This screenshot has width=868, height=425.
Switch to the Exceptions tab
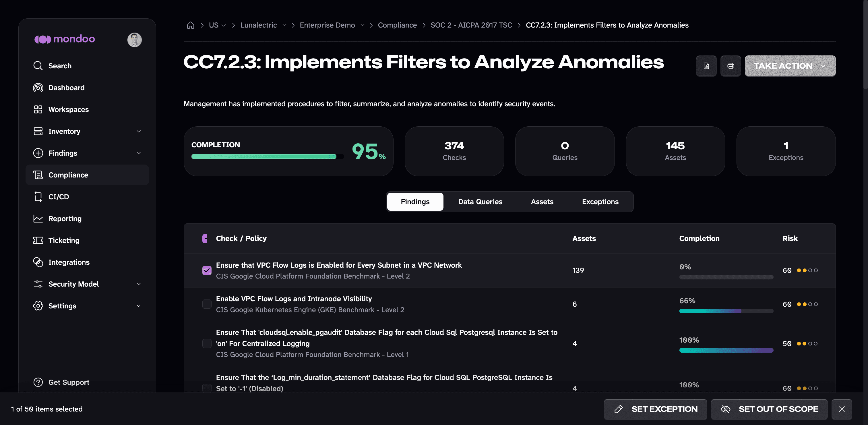(x=600, y=202)
